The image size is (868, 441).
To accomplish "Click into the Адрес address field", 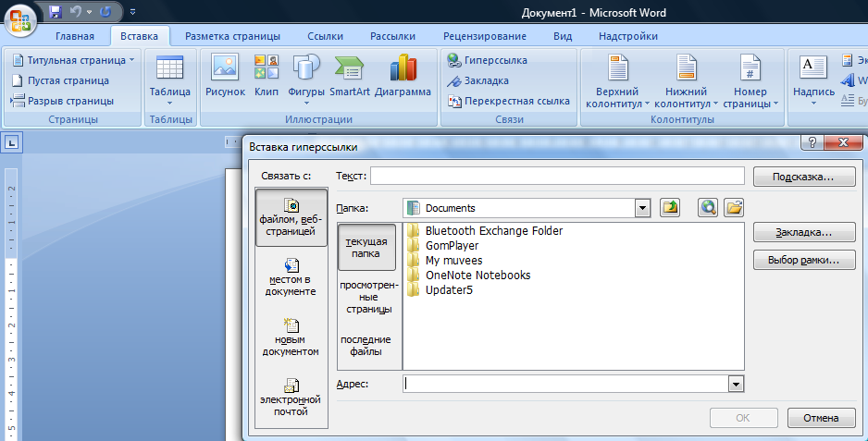I will (x=565, y=384).
